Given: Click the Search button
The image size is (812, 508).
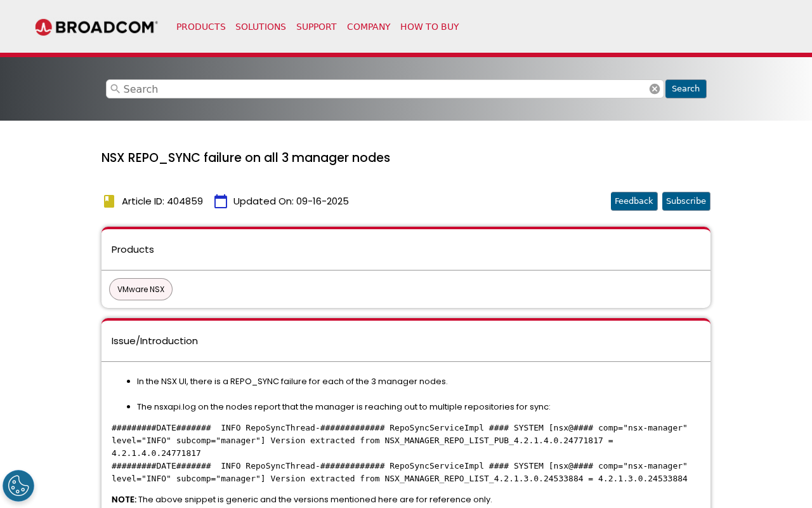Looking at the screenshot, I should point(686,88).
